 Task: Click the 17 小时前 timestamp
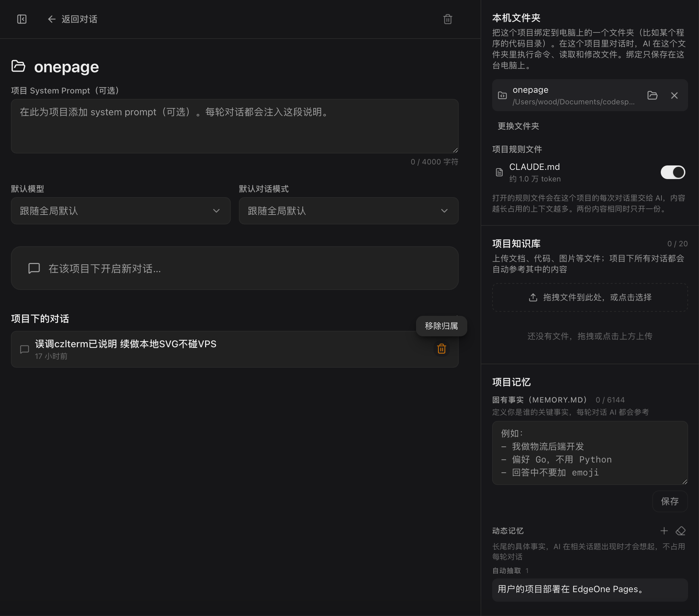51,356
